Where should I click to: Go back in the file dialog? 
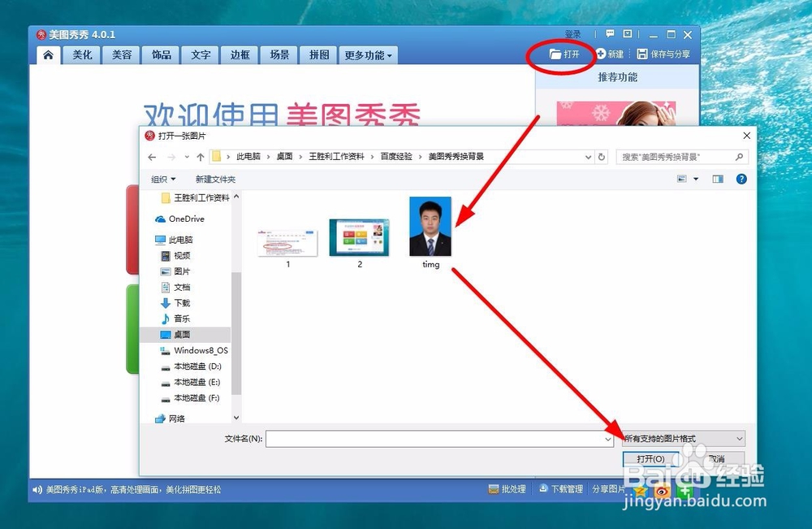152,157
